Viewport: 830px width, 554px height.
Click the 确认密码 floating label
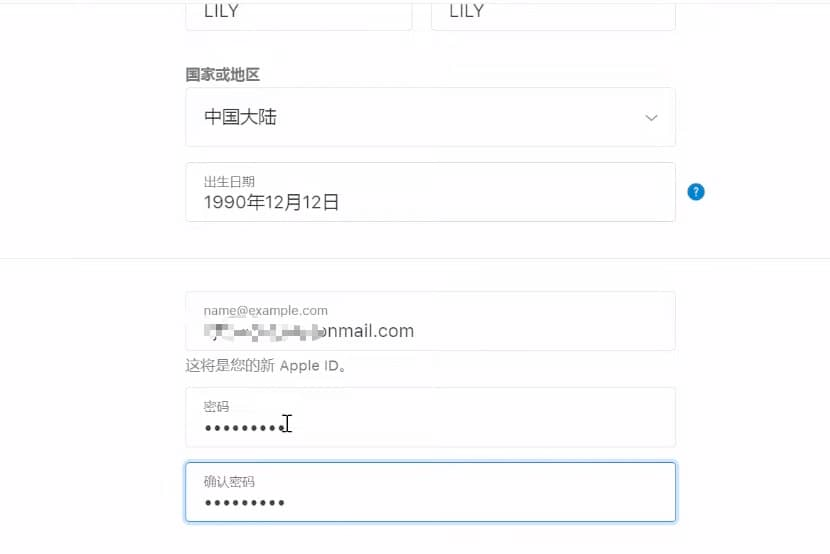tap(229, 482)
